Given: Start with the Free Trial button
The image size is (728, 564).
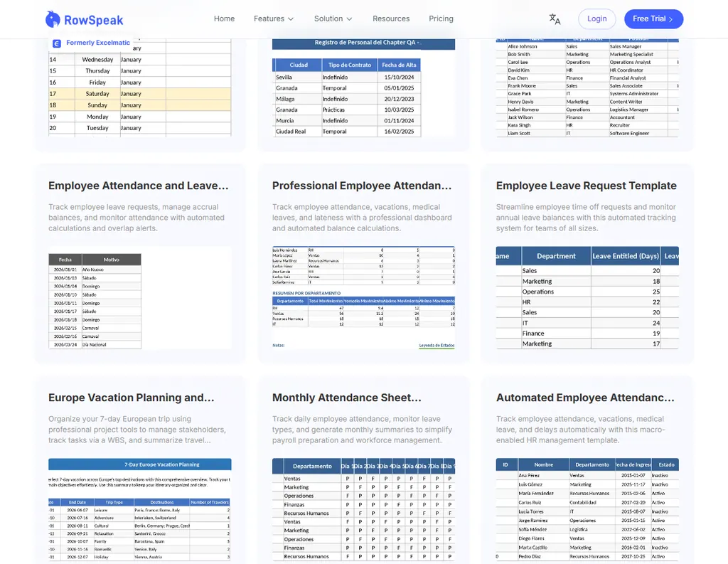Looking at the screenshot, I should click(653, 19).
